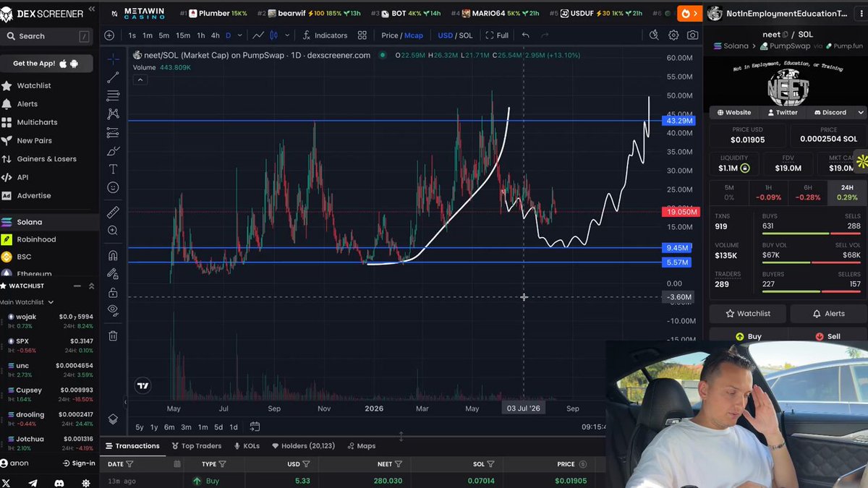Open chart settings gear icon
The width and height of the screenshot is (868, 488).
(x=673, y=35)
